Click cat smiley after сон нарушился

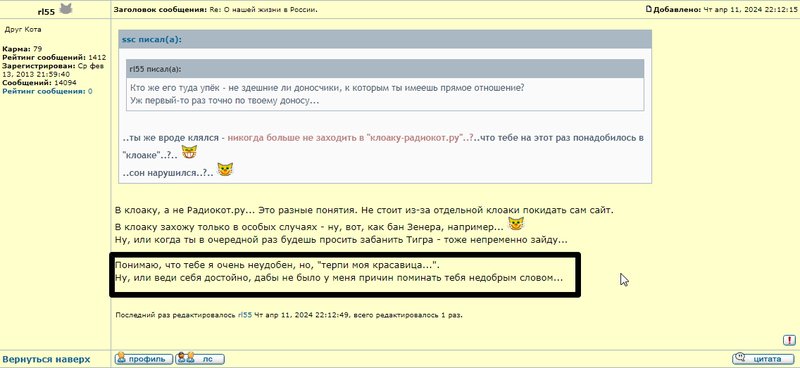pos(225,169)
